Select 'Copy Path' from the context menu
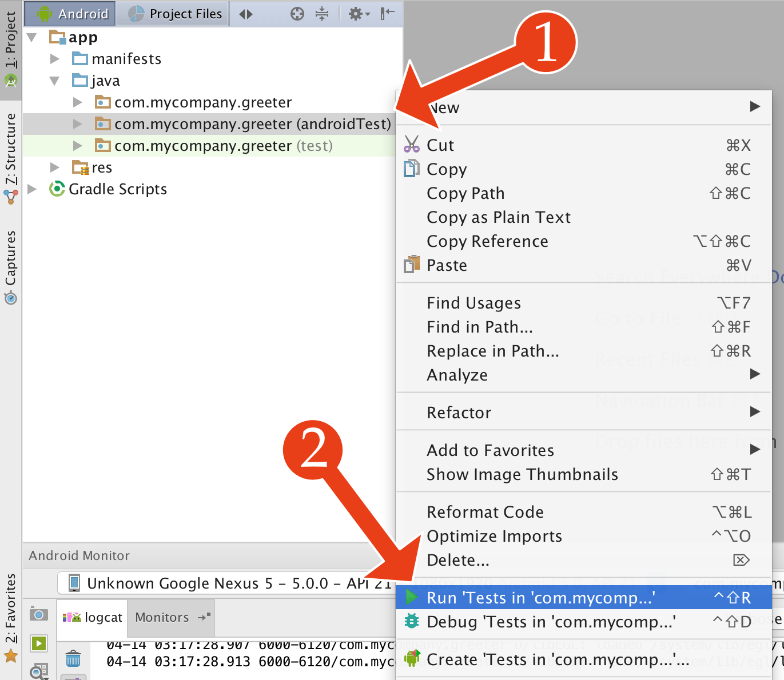This screenshot has width=784, height=680. [x=465, y=193]
